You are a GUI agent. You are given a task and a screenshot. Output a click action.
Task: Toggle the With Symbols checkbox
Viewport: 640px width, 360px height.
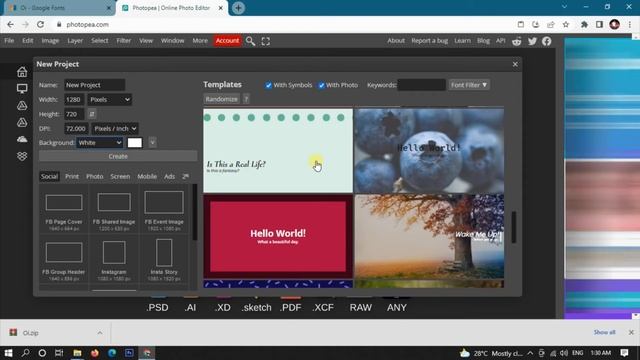[268, 85]
